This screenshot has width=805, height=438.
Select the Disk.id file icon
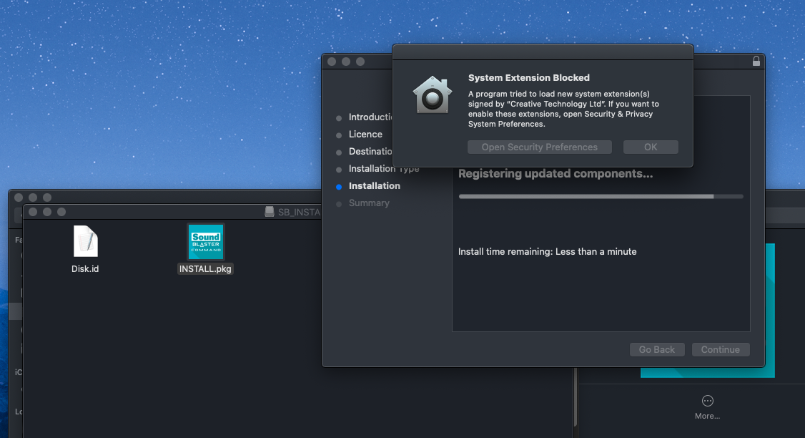85,241
